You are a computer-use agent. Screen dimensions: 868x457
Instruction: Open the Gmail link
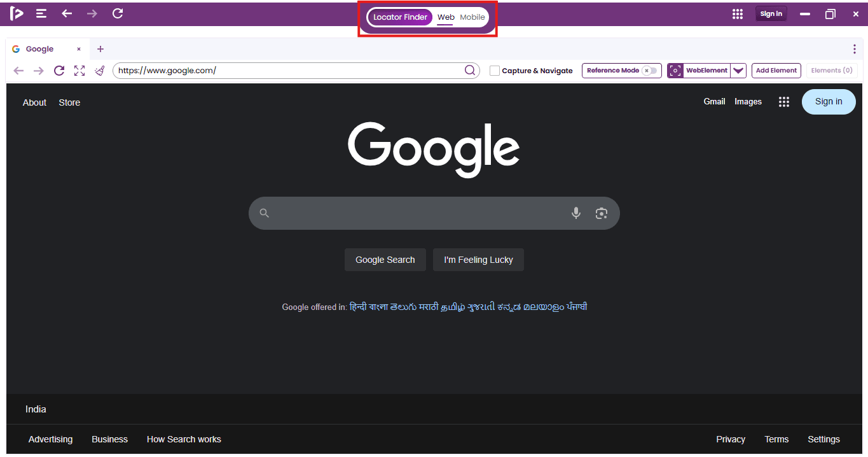715,102
